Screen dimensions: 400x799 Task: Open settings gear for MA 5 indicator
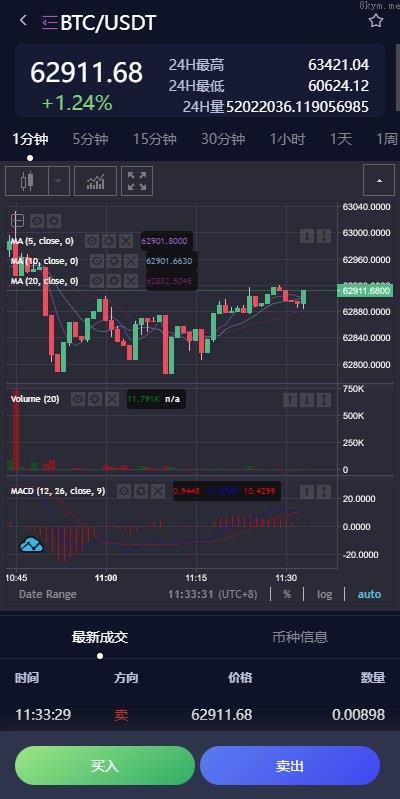click(109, 241)
